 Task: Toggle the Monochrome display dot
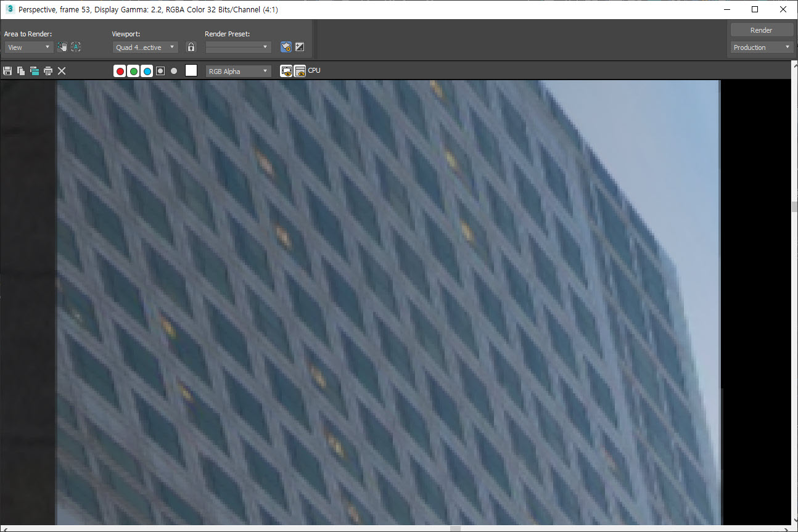[x=174, y=71]
